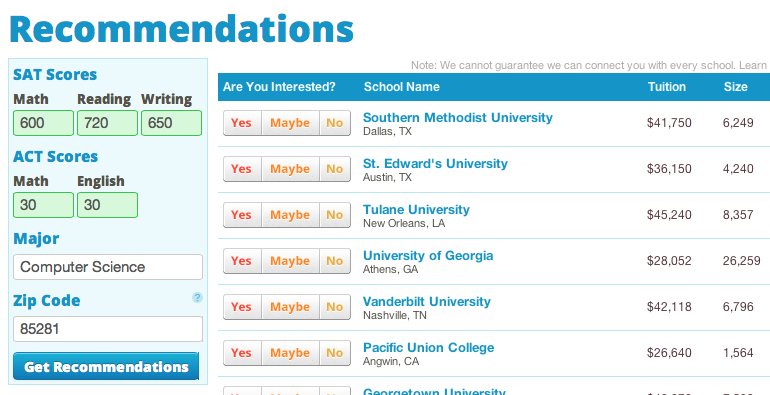
Task: Open the Tulane University school page
Action: tap(416, 209)
